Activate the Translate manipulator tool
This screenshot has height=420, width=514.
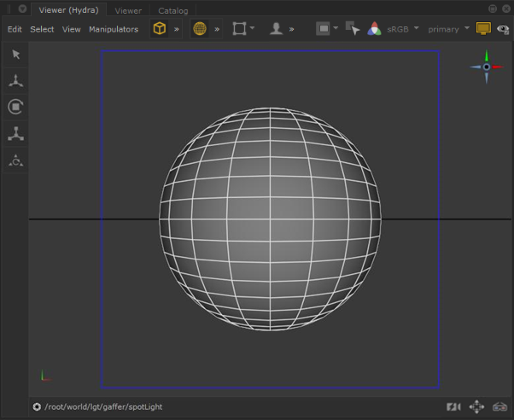coord(15,81)
